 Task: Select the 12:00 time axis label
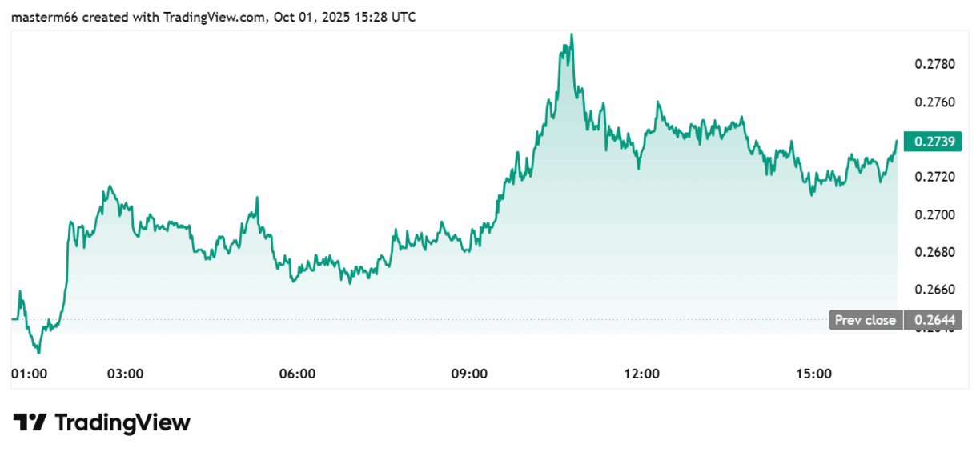click(642, 374)
